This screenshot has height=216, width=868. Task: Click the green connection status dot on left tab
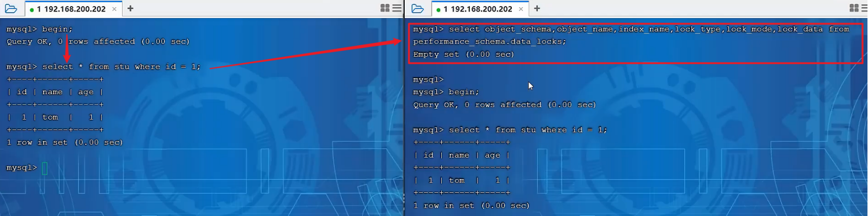pyautogui.click(x=31, y=9)
